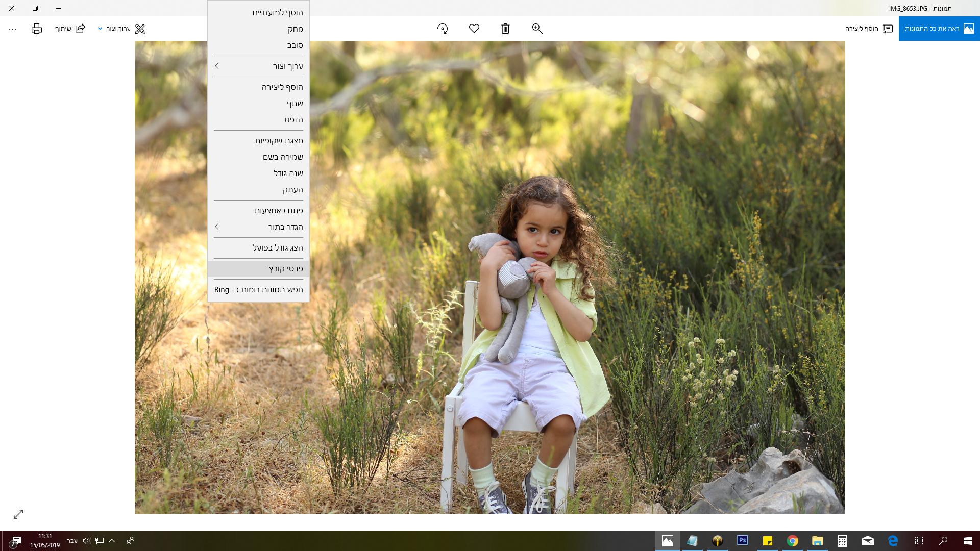Image resolution: width=980 pixels, height=551 pixels.
Task: Click the printer icon in toolbar
Action: (x=37, y=29)
